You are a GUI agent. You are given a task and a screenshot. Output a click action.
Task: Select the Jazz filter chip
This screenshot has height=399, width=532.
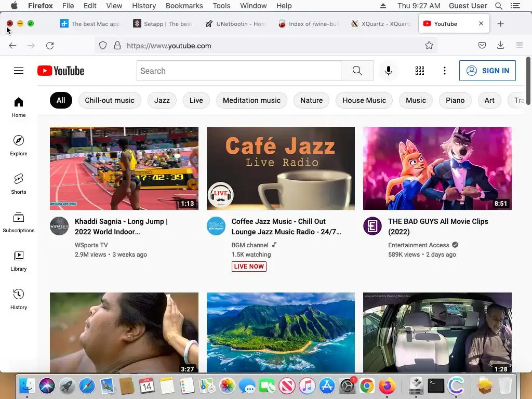162,100
